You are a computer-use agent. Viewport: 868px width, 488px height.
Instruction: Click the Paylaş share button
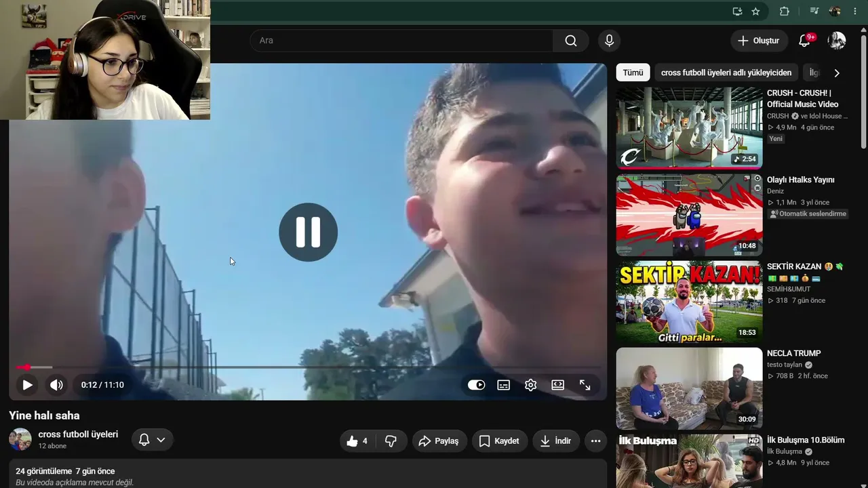pos(439,441)
